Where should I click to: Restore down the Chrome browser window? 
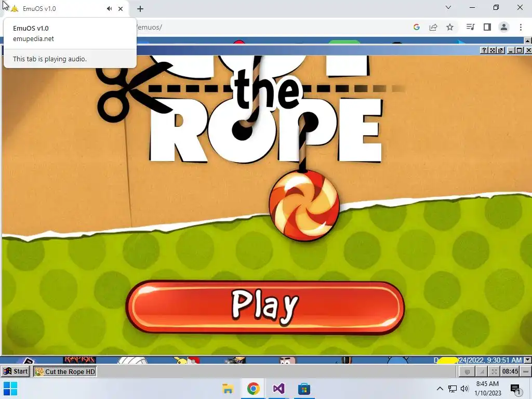496,7
